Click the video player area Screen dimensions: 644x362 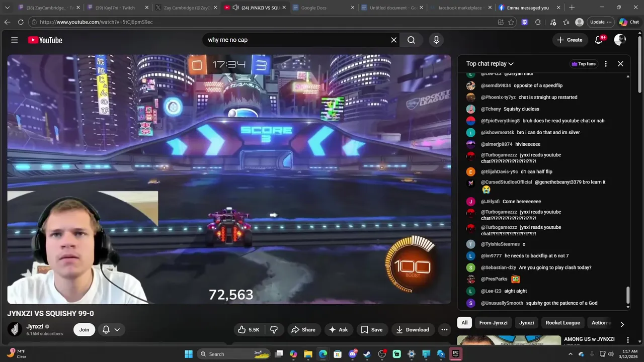point(229,179)
